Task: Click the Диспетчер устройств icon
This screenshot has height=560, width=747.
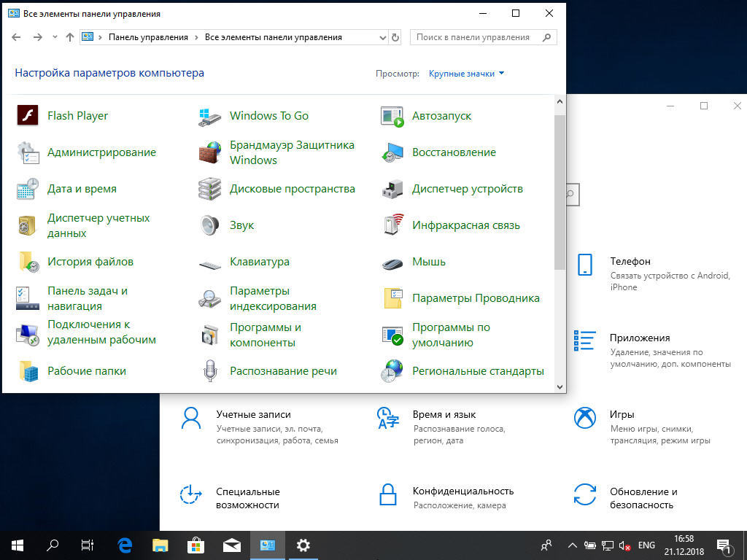Action: coord(392,189)
